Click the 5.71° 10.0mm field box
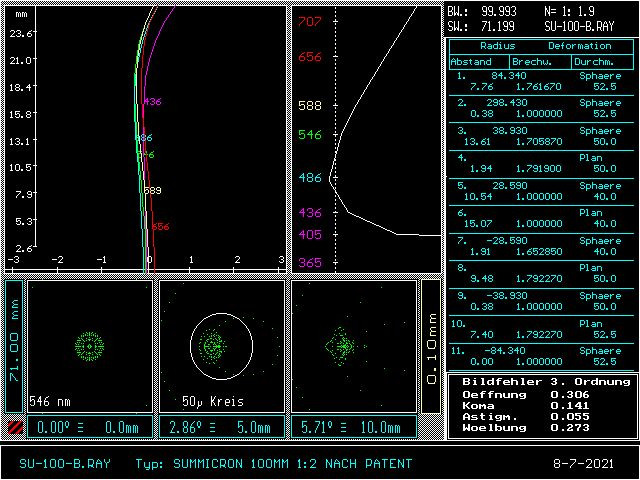Screen dimensions: 640x480 point(354,428)
